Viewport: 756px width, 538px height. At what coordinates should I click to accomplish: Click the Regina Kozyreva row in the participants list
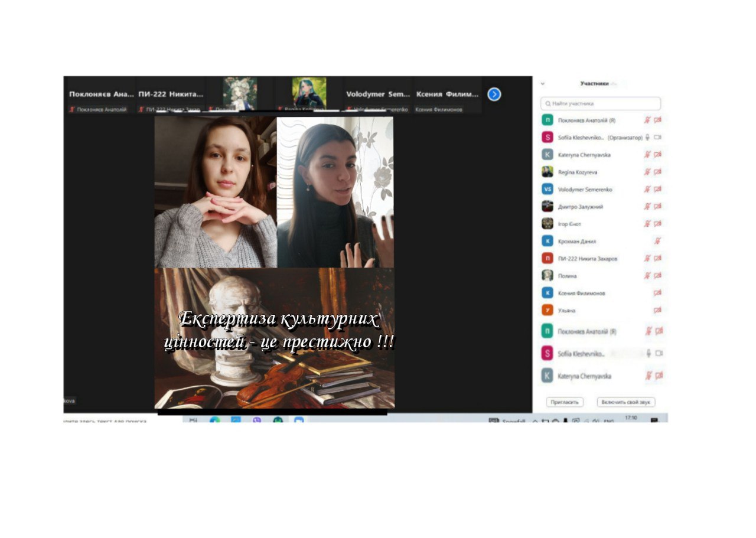click(602, 172)
